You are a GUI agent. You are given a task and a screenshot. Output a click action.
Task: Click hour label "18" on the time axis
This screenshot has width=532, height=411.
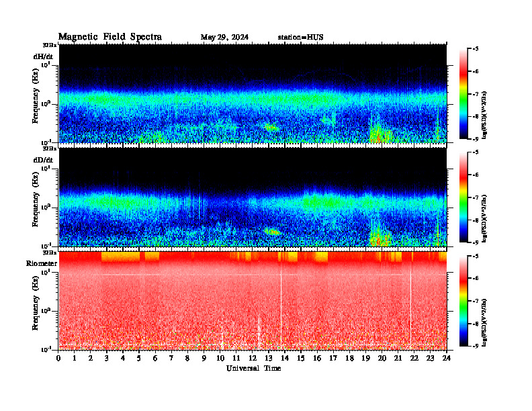point(349,358)
